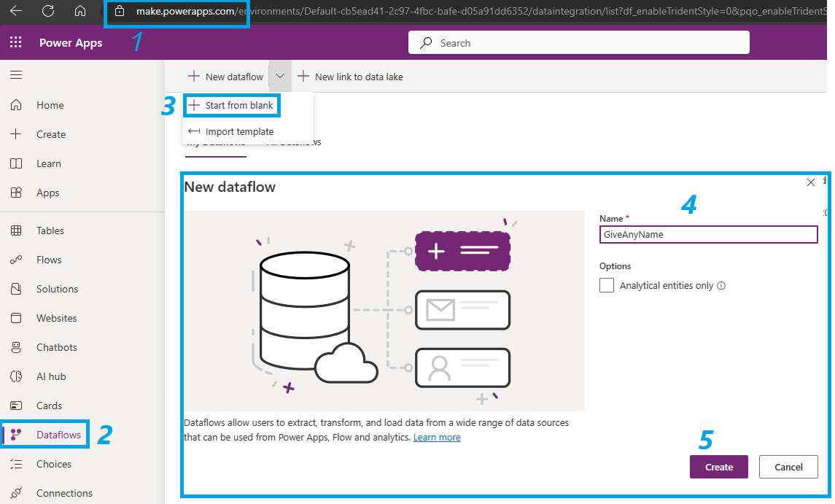Click the Name input field

708,234
